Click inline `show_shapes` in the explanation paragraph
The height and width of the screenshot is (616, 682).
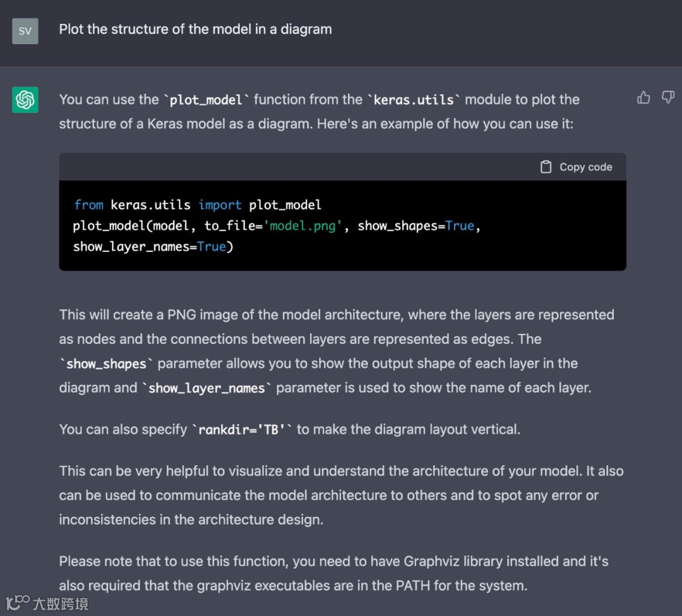[x=106, y=364]
